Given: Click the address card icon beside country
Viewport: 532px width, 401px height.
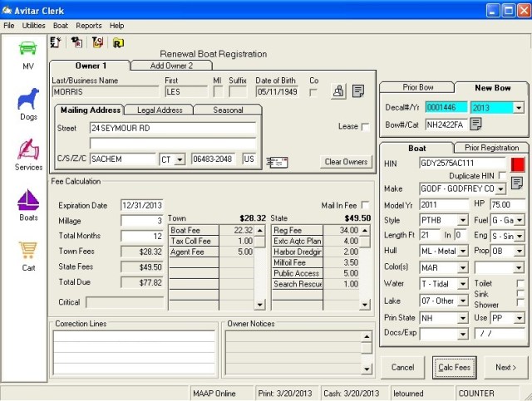Looking at the screenshot, I should (x=276, y=160).
